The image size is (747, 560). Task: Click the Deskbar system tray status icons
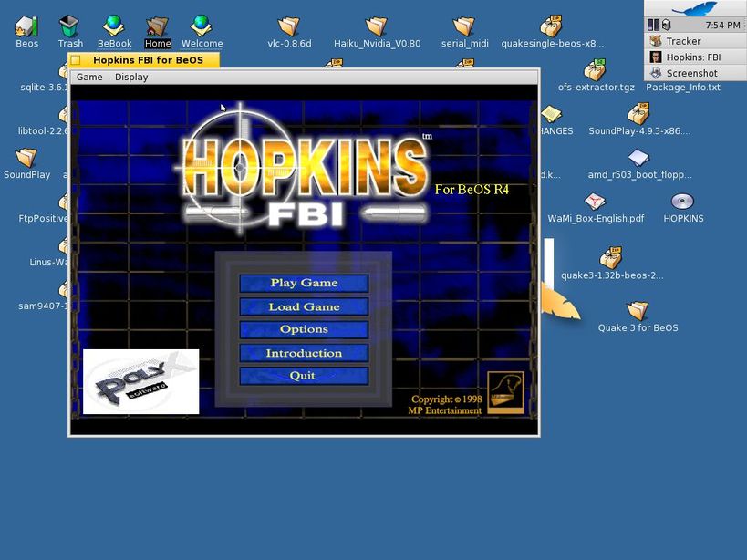659,25
